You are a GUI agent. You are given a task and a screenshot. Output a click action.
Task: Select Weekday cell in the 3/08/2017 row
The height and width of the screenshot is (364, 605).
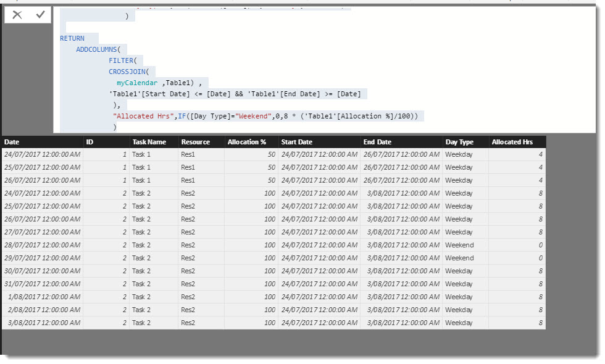click(x=465, y=323)
